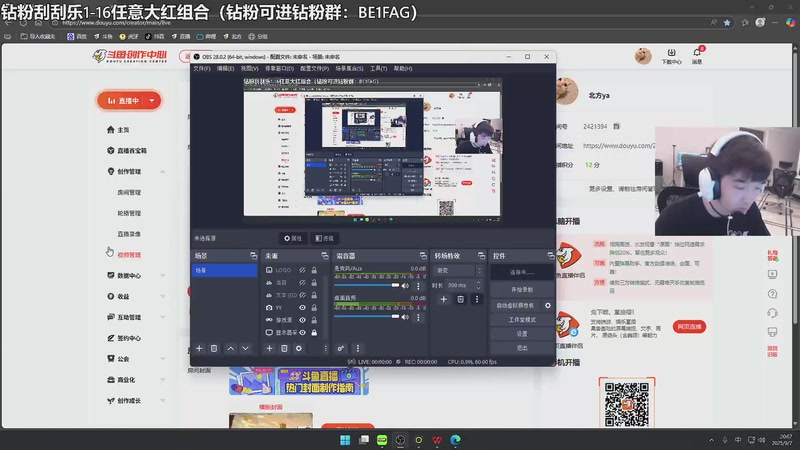
Task: Open virtual camera settings gear icon
Action: coord(547,306)
